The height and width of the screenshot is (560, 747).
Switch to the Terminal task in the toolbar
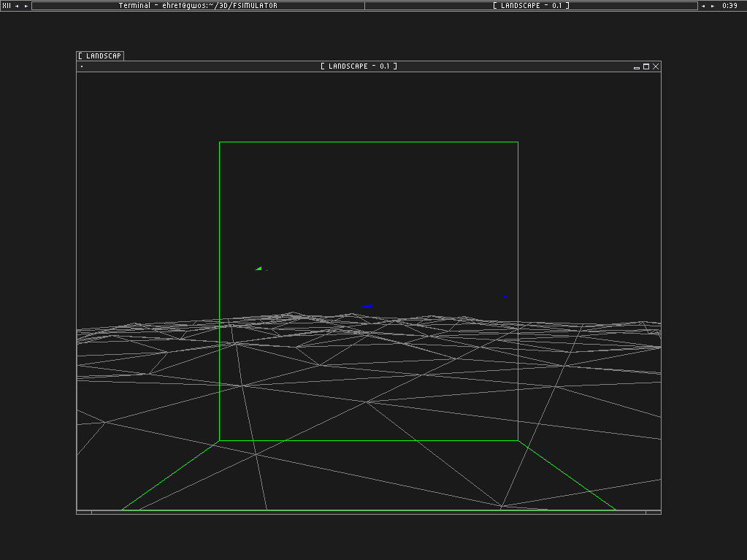198,6
